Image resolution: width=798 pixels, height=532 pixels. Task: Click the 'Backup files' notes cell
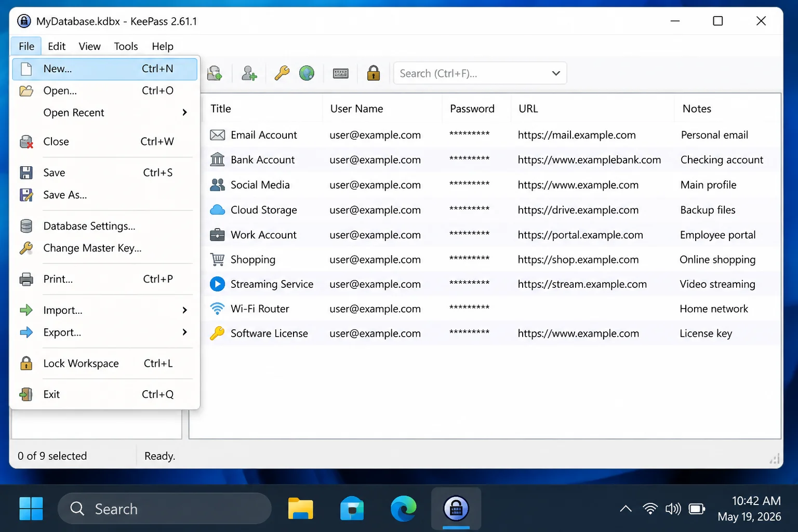pos(708,210)
